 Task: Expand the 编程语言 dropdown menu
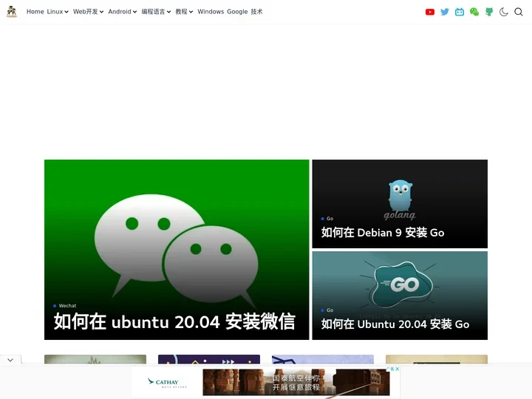pos(156,12)
